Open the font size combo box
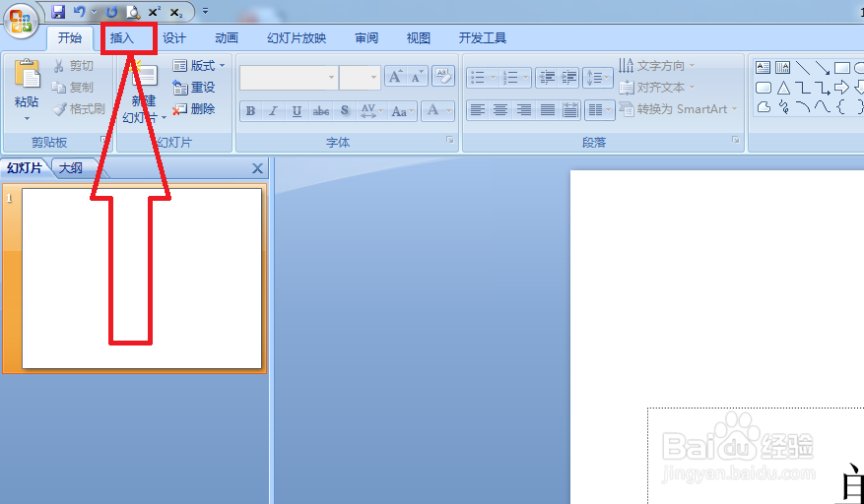864x504 pixels. coord(360,78)
